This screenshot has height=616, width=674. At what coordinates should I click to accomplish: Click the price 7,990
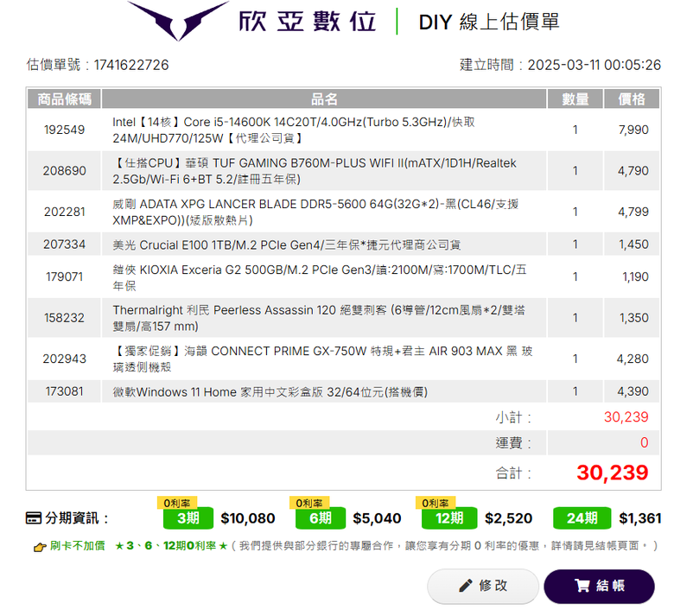point(633,130)
